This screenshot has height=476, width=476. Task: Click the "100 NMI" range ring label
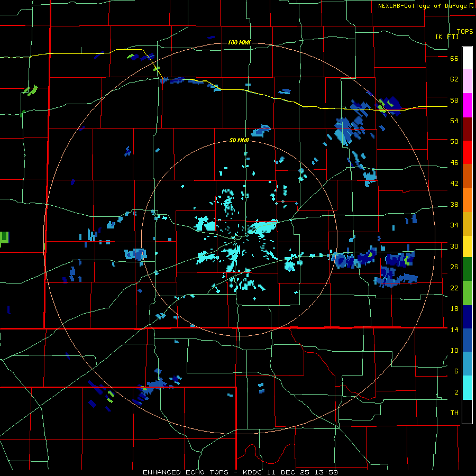pos(239,42)
